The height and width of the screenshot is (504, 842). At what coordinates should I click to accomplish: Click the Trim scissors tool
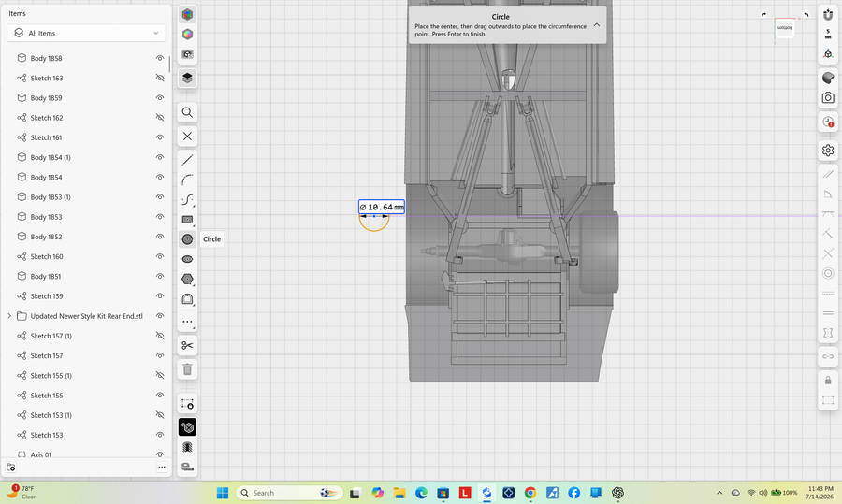[187, 346]
